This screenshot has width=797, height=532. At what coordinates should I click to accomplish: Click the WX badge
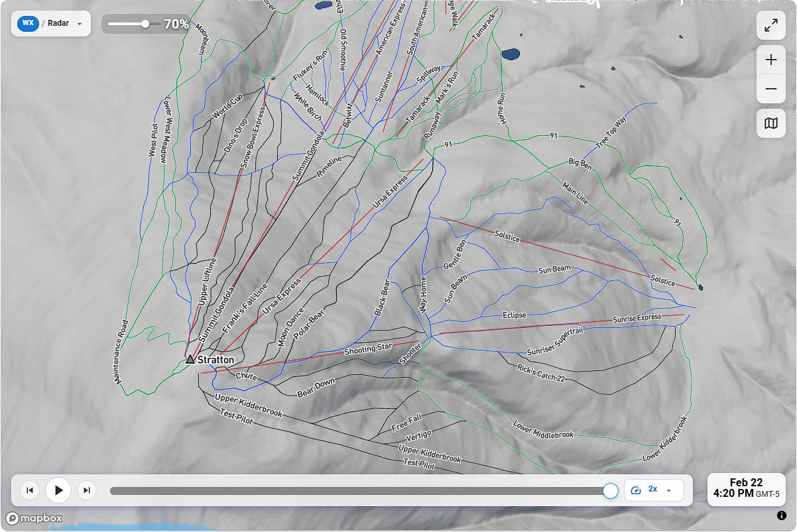pos(28,23)
